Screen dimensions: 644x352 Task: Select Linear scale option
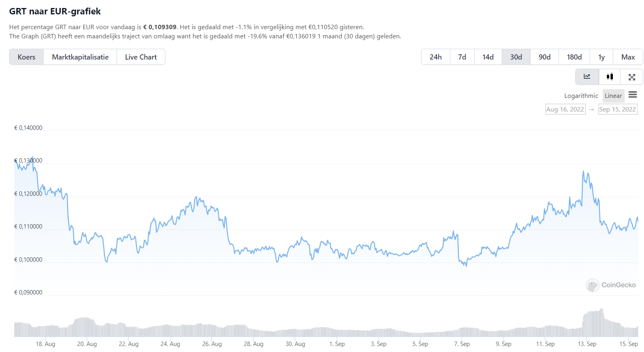[x=613, y=96]
